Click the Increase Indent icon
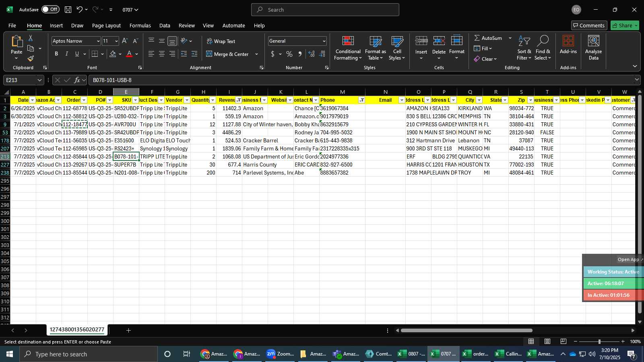644x362 pixels. 194,54
